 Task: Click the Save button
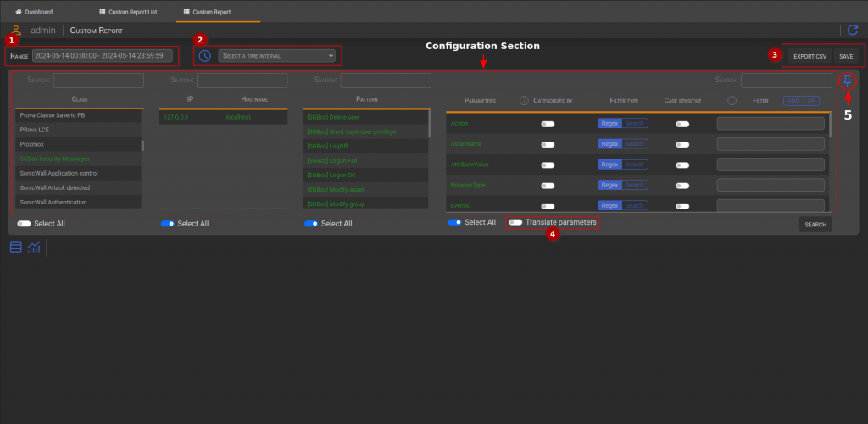(846, 57)
